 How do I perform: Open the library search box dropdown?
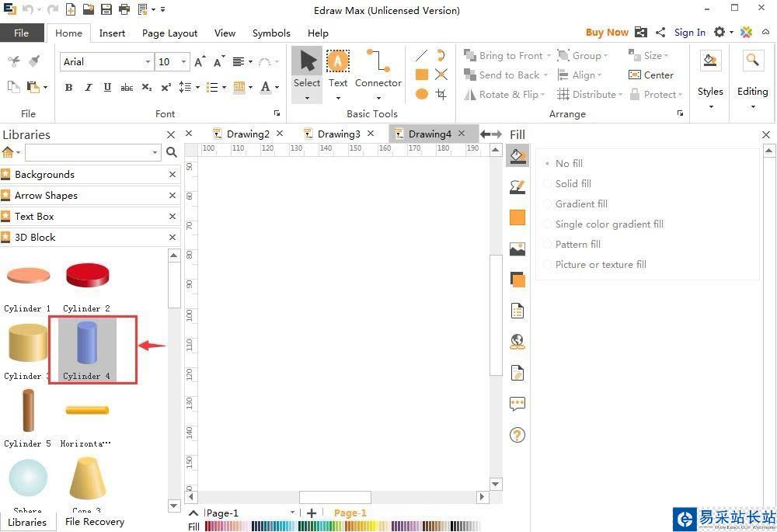(x=155, y=152)
